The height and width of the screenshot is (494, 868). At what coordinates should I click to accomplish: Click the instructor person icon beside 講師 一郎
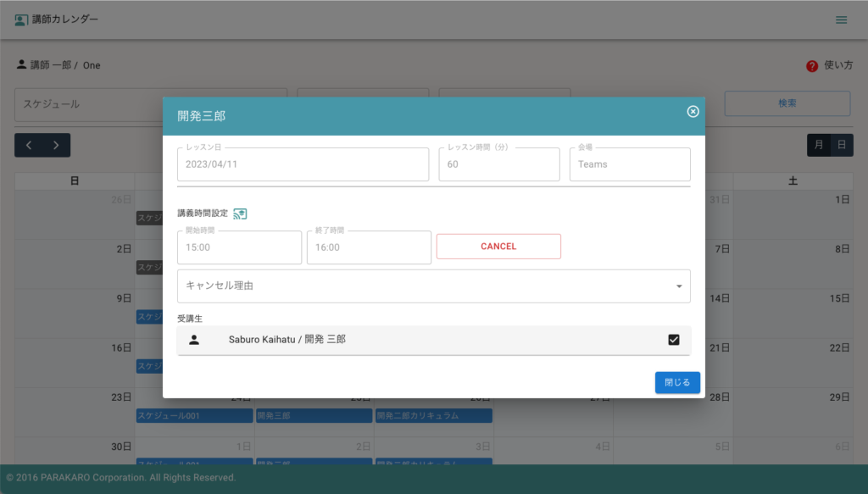tap(21, 64)
